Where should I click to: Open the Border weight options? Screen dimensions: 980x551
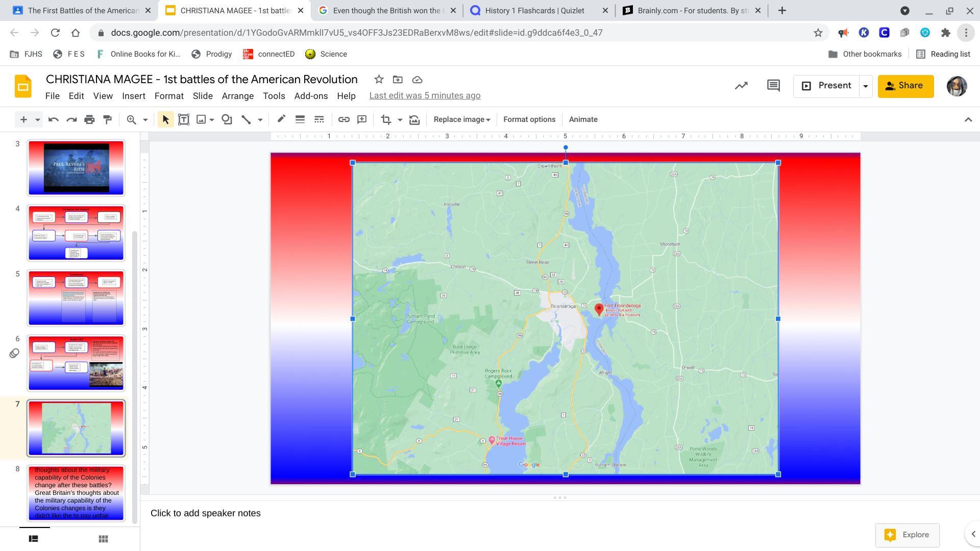tap(300, 119)
